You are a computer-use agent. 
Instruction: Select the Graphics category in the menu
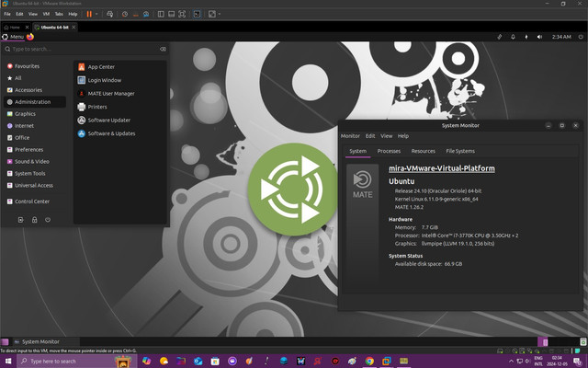coord(25,114)
